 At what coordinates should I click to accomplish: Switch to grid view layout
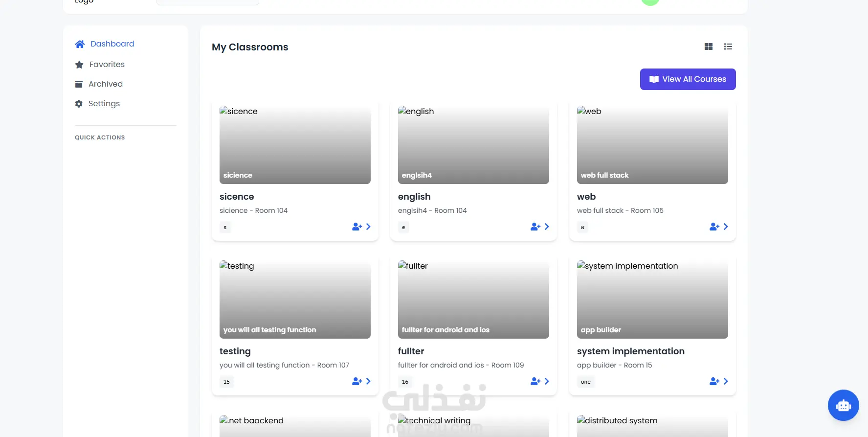click(709, 46)
